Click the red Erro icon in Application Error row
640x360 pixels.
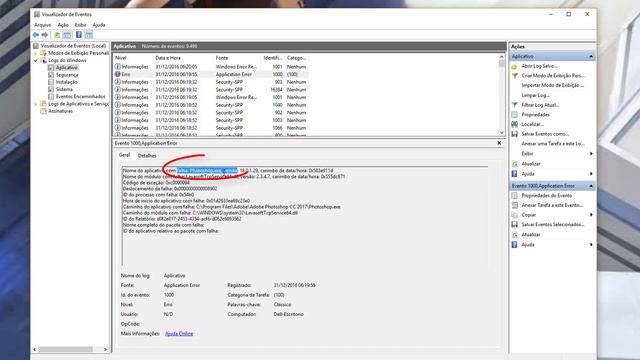pos(118,74)
